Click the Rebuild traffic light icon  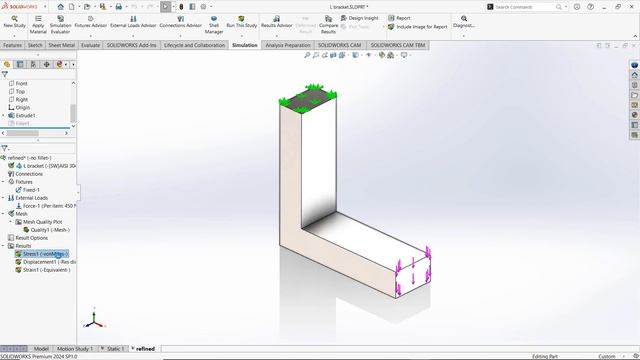[x=181, y=7]
